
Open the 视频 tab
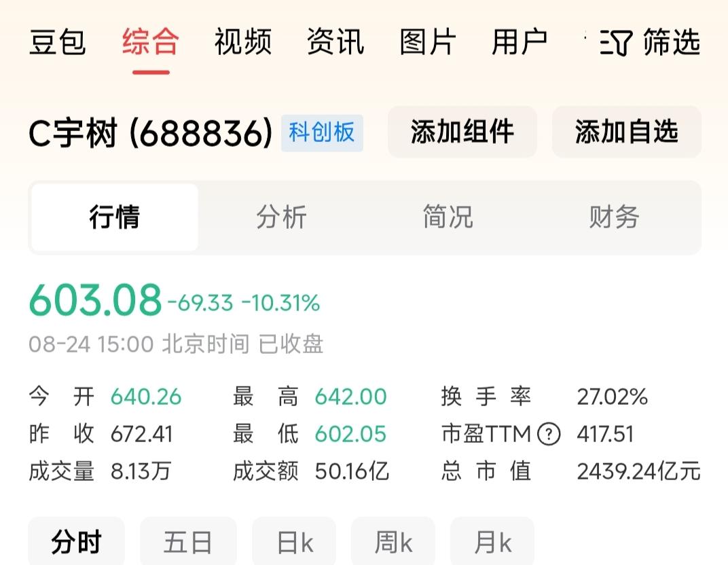click(x=243, y=42)
